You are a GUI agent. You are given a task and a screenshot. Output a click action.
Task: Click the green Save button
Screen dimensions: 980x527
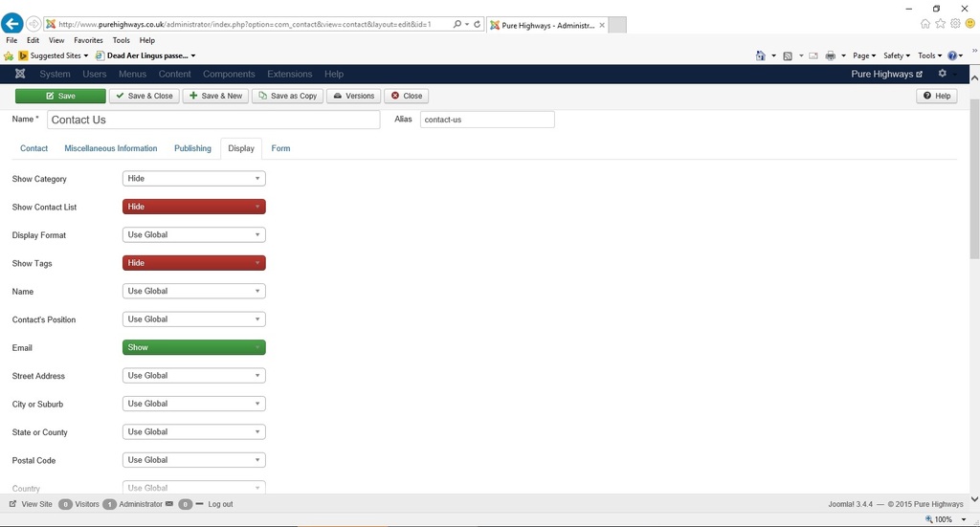pos(60,96)
